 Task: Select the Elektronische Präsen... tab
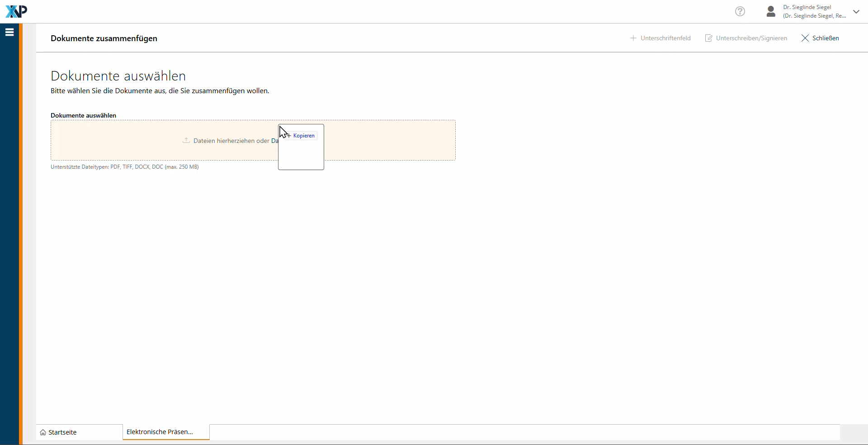[x=160, y=432]
